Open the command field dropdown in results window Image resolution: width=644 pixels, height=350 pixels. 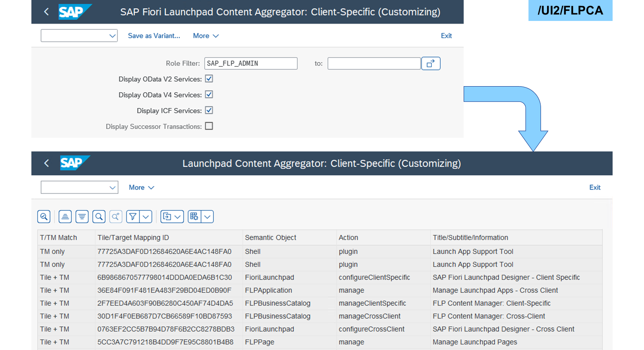click(x=113, y=188)
